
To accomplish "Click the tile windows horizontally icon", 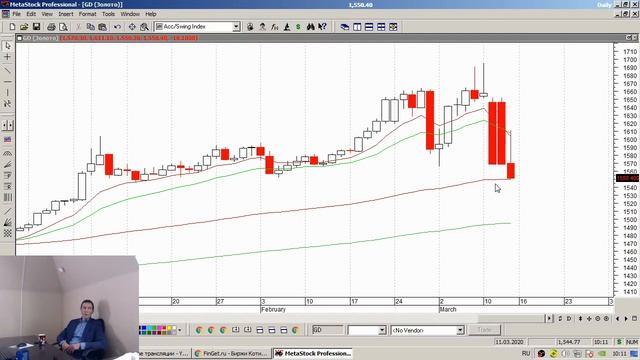I will tap(369, 27).
